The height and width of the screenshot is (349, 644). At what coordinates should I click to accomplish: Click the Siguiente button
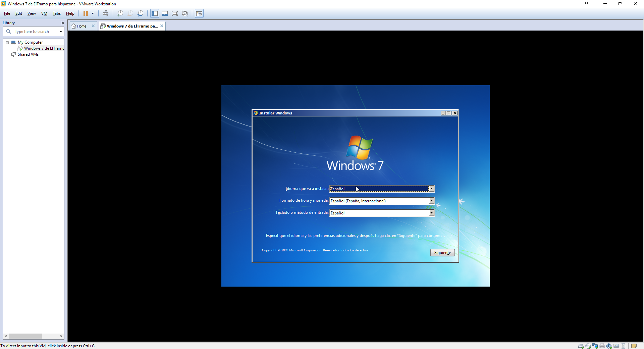pyautogui.click(x=442, y=253)
